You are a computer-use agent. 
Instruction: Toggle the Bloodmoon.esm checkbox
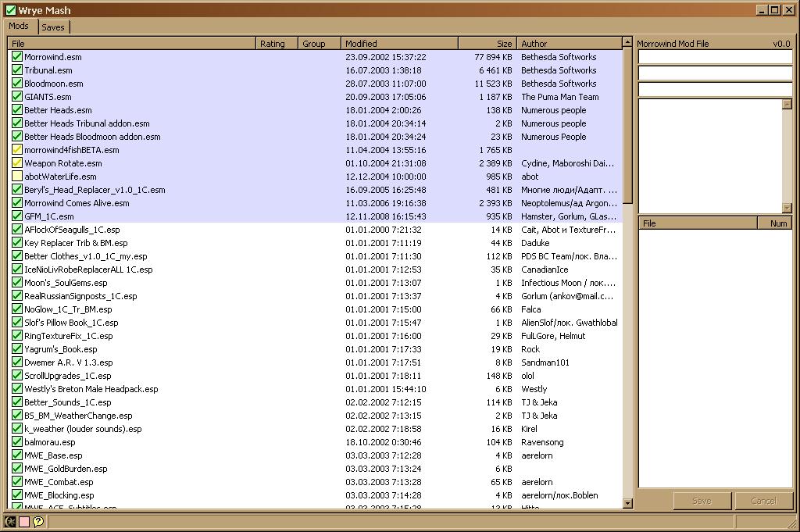(x=17, y=83)
